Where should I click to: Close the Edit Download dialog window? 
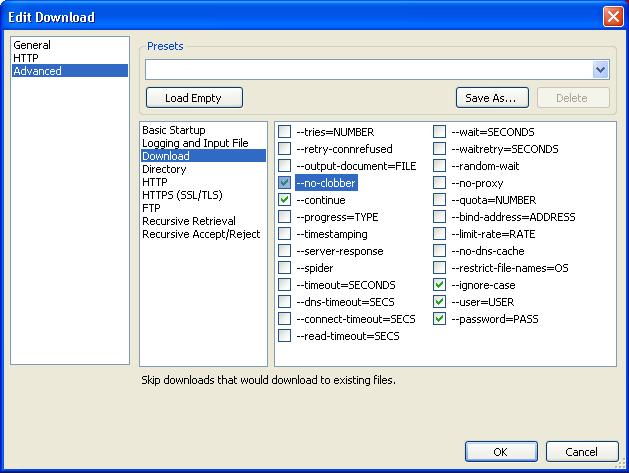click(612, 17)
